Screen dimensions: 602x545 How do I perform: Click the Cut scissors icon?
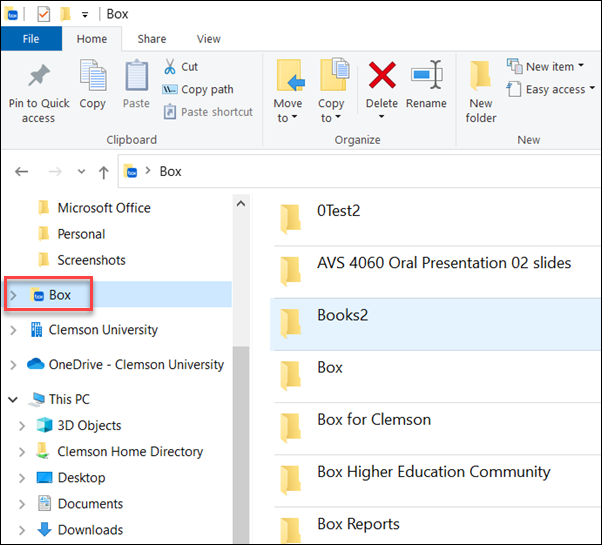[170, 66]
